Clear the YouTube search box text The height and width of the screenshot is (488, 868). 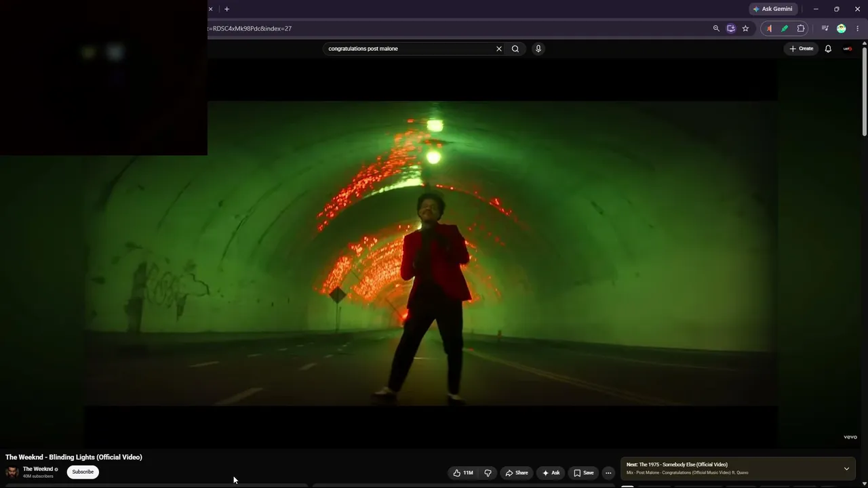pos(499,49)
